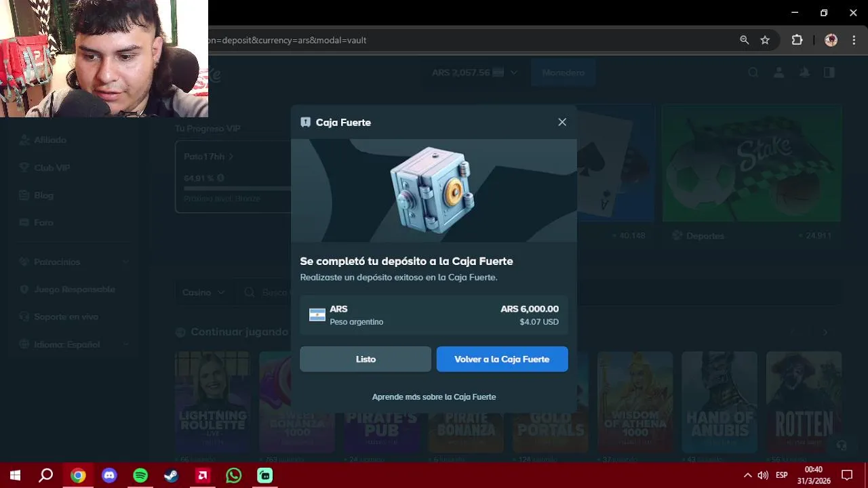Screen dimensions: 868x488
Task: Open the Windows Start menu
Action: click(x=15, y=475)
